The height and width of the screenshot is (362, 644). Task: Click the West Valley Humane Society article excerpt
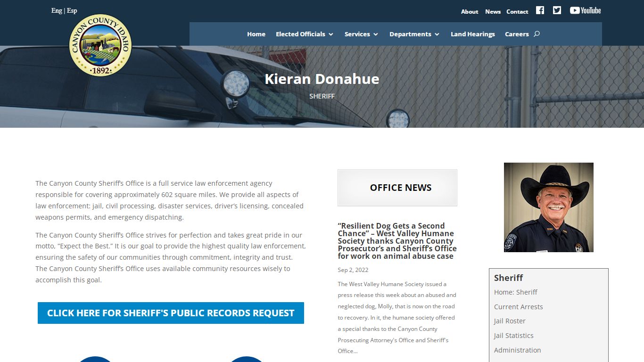pyautogui.click(x=397, y=318)
